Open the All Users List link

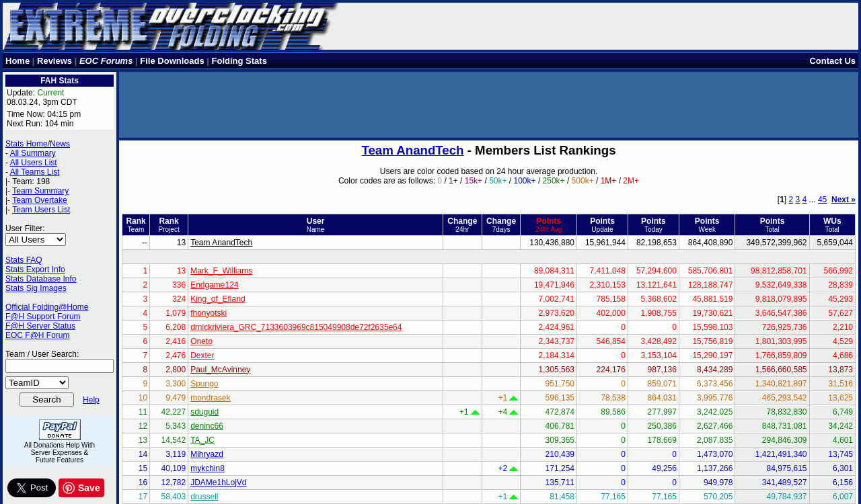click(34, 163)
